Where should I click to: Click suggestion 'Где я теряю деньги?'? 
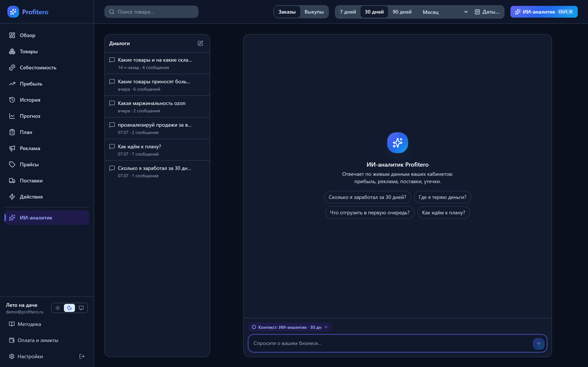pos(442,197)
